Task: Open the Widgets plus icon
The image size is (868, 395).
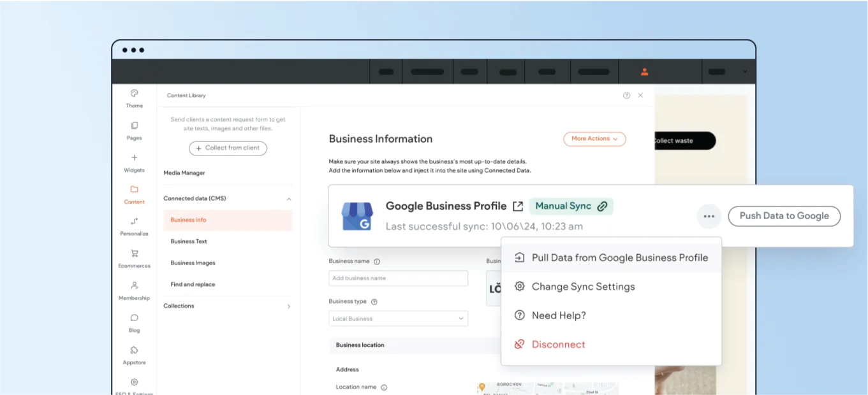Action: tap(134, 157)
